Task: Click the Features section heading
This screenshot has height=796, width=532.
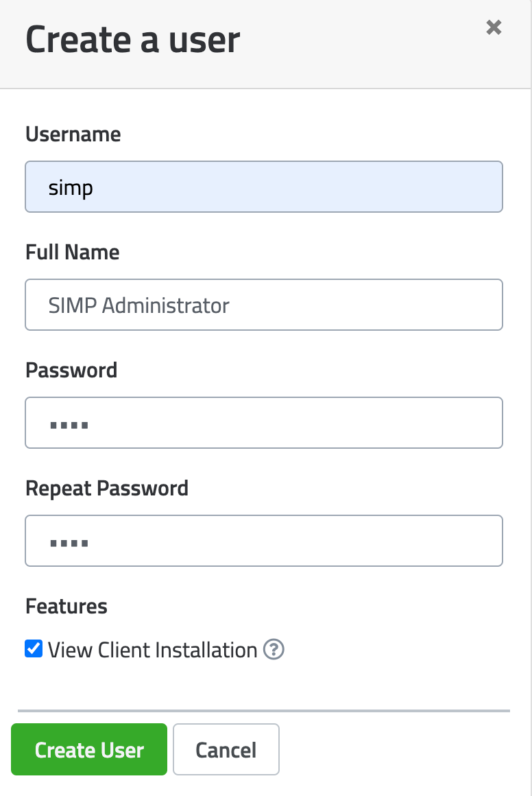Action: (66, 606)
